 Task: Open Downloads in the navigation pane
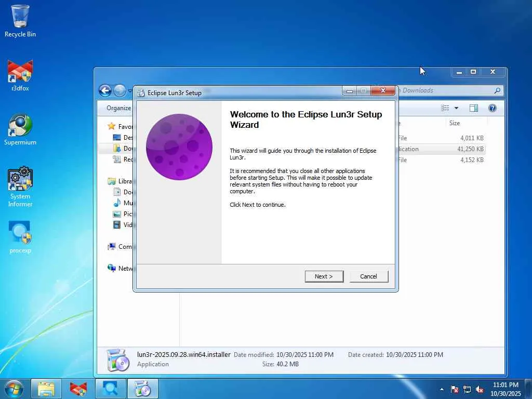123,148
